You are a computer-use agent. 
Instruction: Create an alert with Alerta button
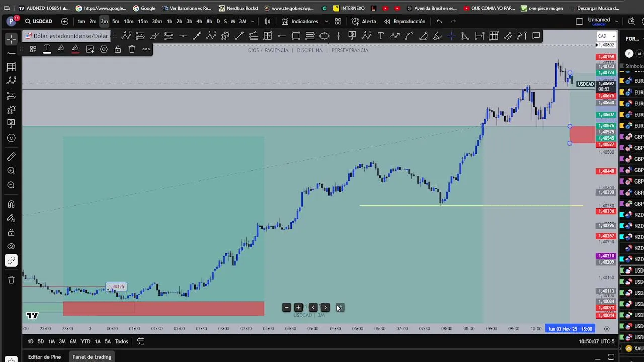[x=364, y=21]
